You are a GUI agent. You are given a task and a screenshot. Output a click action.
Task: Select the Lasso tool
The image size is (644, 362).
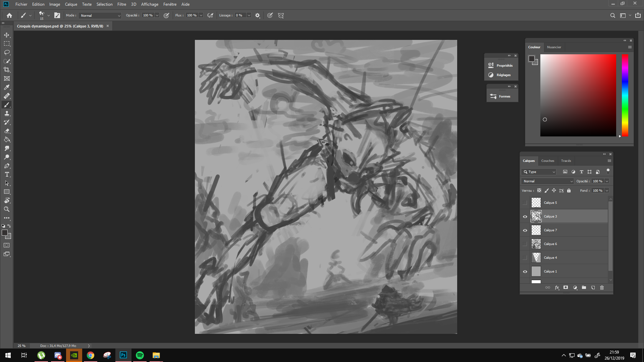click(7, 52)
